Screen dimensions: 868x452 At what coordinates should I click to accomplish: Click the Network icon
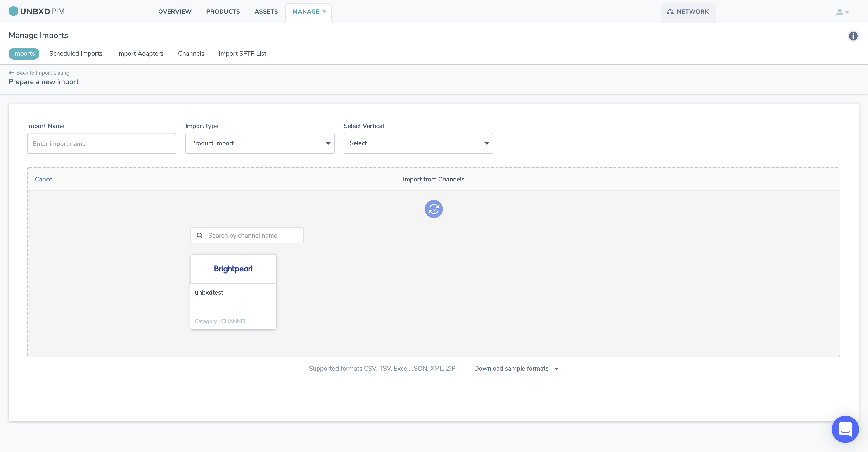pos(670,12)
